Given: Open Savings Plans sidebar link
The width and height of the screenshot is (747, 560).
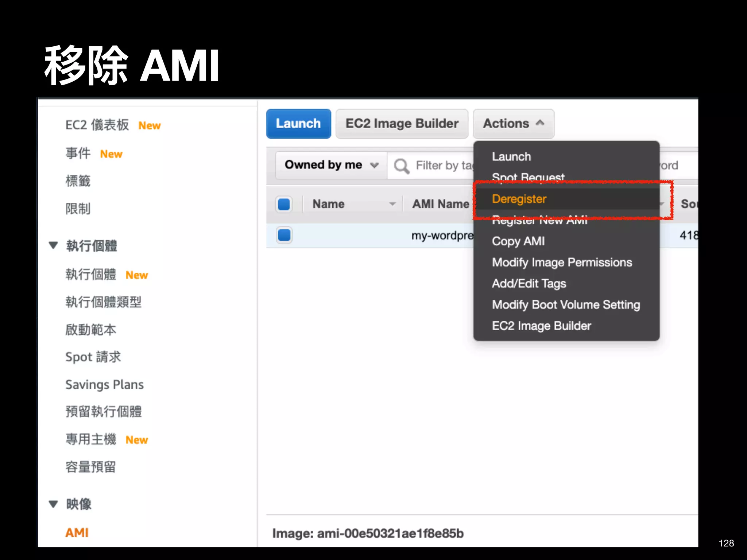Looking at the screenshot, I should 104,385.
